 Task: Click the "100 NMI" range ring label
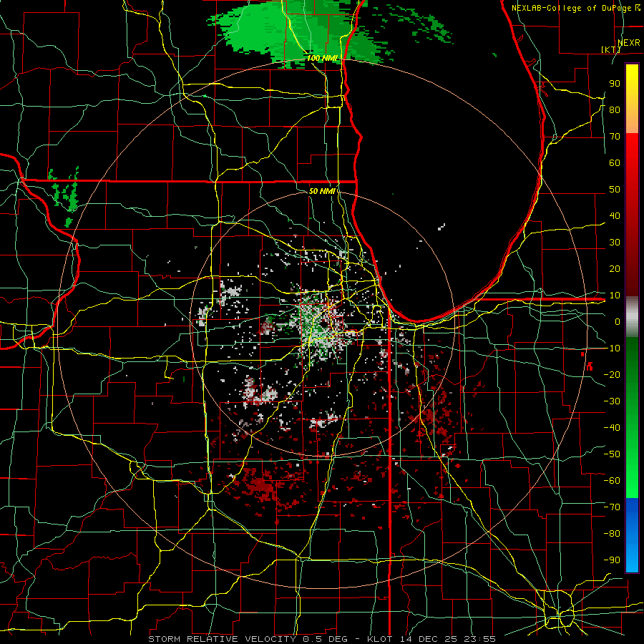pyautogui.click(x=322, y=58)
